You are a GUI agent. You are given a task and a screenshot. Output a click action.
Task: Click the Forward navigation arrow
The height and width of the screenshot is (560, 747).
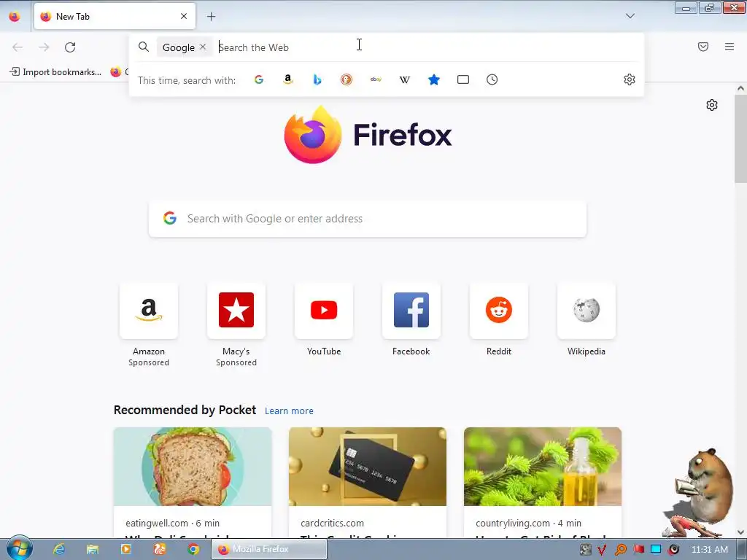tap(44, 47)
